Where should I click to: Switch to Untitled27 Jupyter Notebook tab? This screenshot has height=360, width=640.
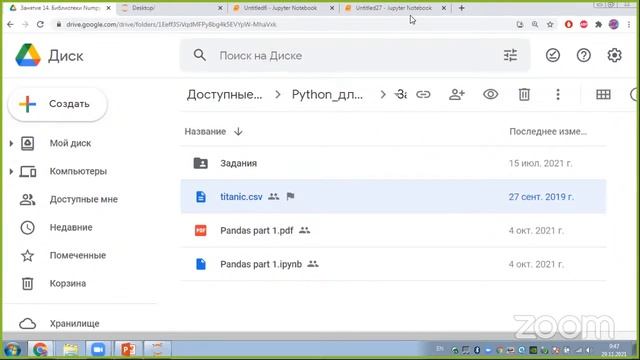(395, 8)
